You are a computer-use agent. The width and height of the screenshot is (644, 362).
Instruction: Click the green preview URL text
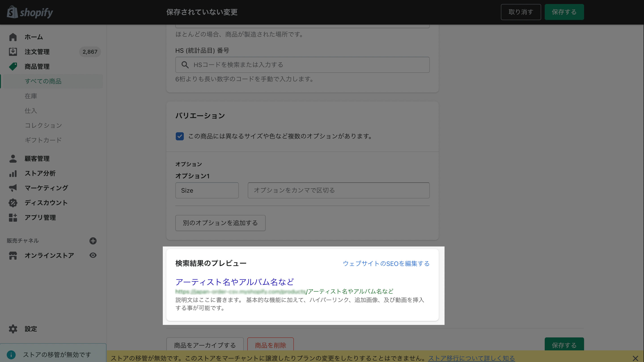coord(284,291)
